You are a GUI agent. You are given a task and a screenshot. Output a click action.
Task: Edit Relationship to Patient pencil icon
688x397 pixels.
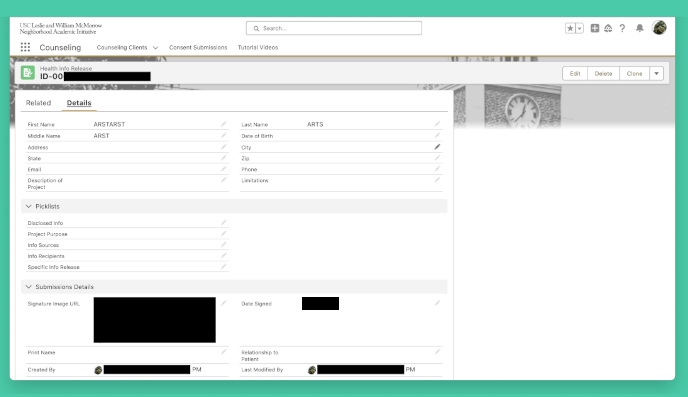tap(437, 352)
